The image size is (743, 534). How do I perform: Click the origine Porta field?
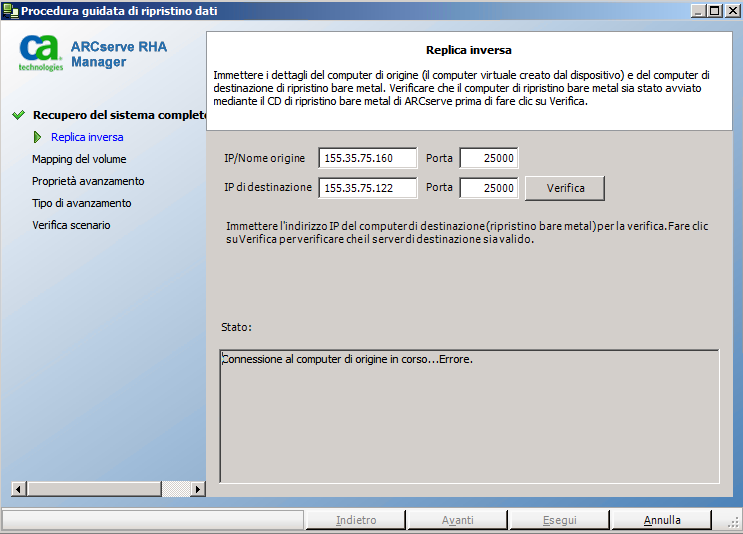click(489, 158)
